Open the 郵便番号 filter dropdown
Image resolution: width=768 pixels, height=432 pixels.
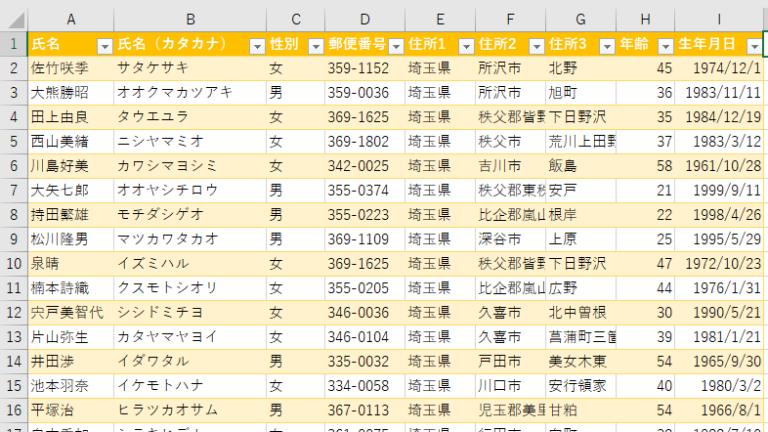click(x=395, y=46)
